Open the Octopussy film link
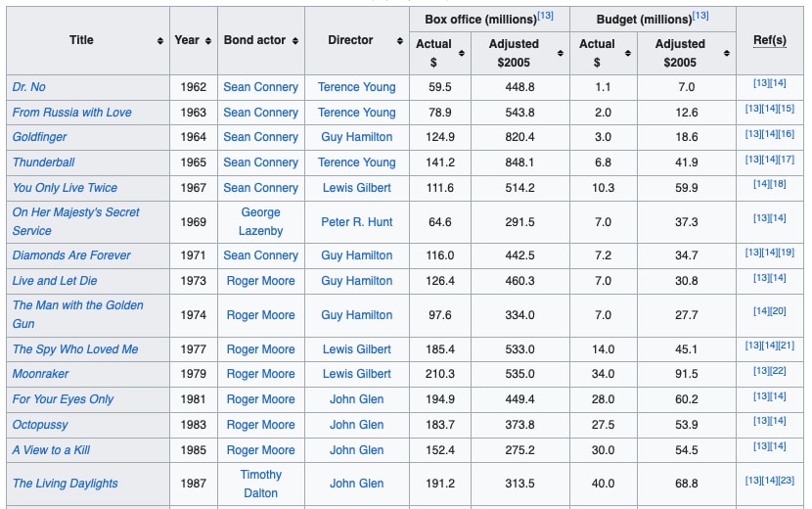The height and width of the screenshot is (509, 812). point(40,425)
